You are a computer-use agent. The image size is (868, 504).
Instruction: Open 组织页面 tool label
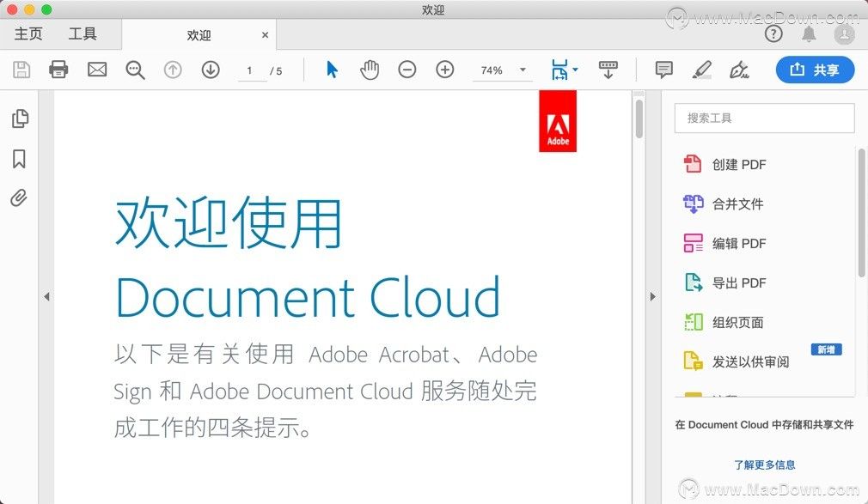[737, 323]
